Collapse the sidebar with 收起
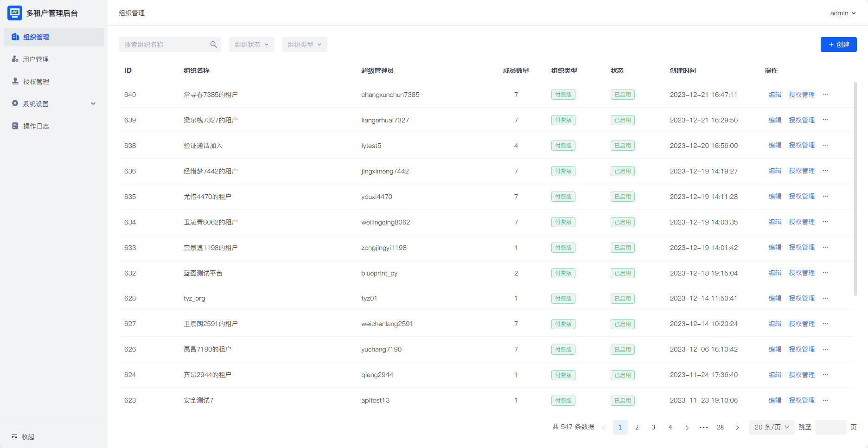 tap(23, 437)
